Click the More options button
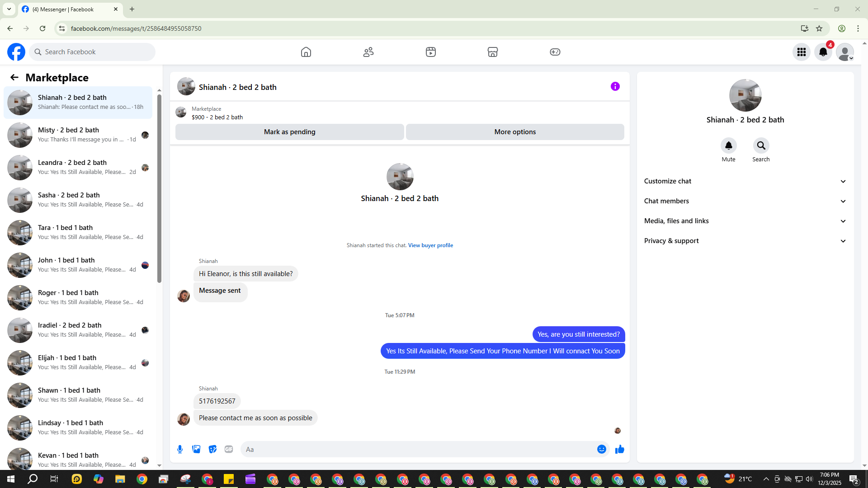The height and width of the screenshot is (488, 868). tap(515, 132)
